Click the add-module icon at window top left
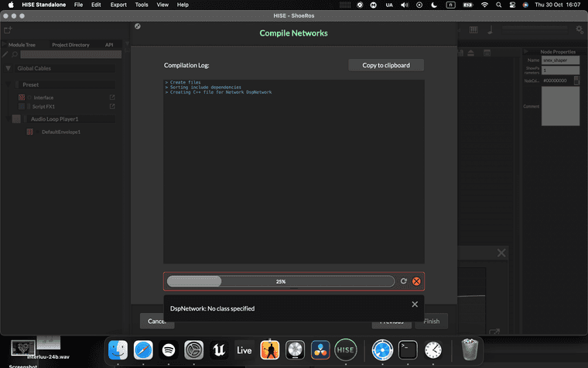This screenshot has width=588, height=368. click(8, 30)
